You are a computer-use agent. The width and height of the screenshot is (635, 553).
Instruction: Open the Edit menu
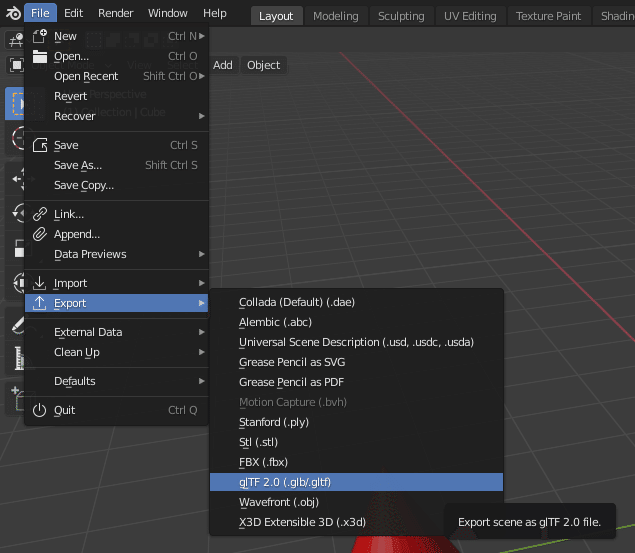(73, 13)
